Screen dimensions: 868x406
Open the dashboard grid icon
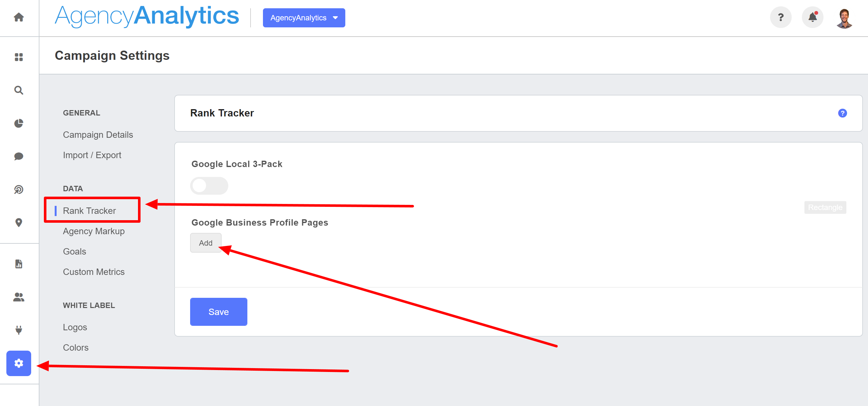[19, 57]
